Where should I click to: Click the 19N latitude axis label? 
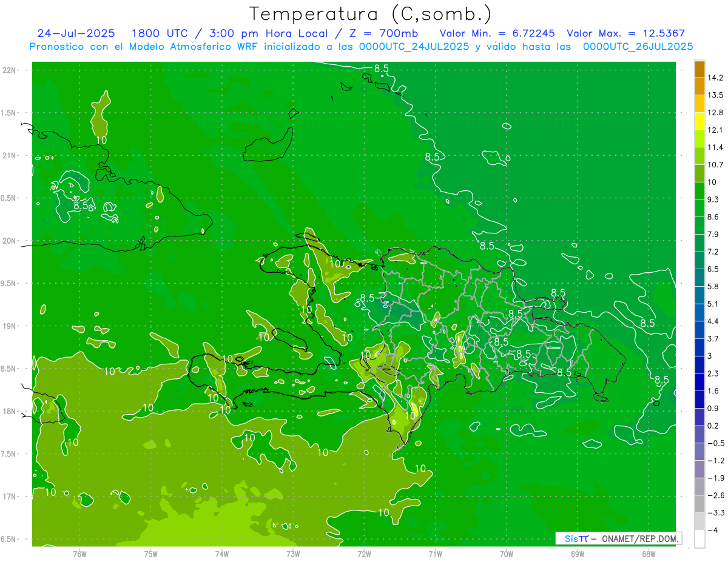[10, 326]
